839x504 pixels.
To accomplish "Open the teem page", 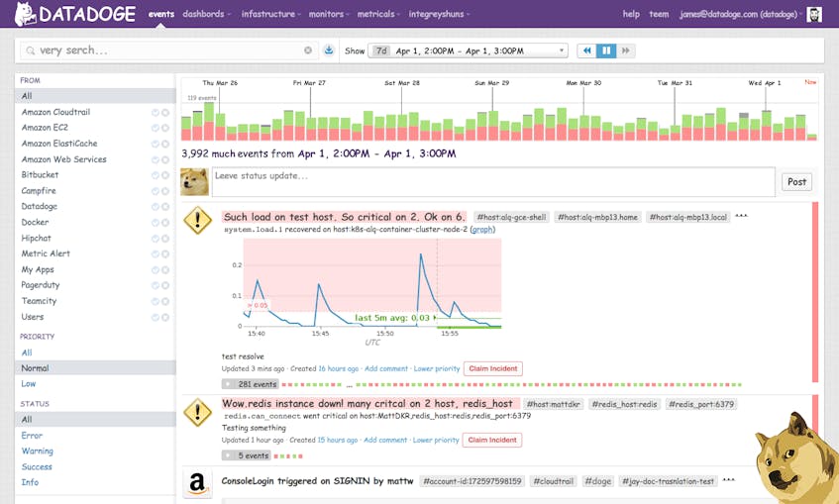I will click(659, 14).
